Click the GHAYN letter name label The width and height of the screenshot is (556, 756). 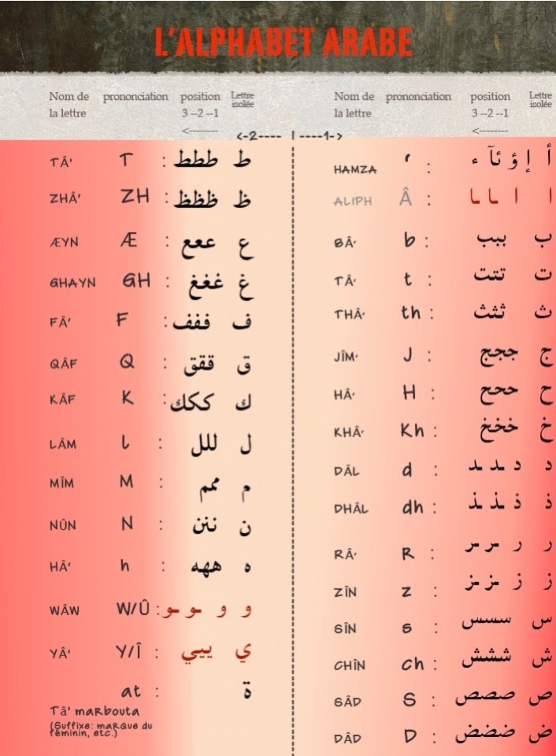click(72, 283)
